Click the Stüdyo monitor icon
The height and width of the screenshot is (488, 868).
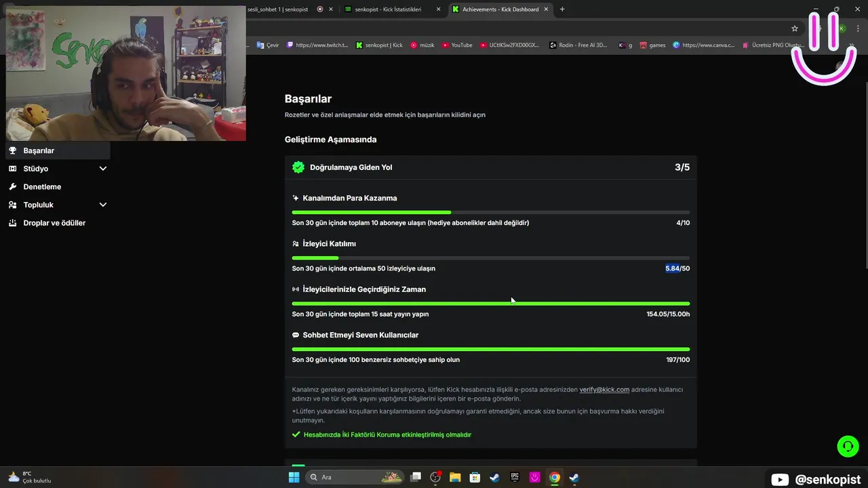(x=13, y=169)
